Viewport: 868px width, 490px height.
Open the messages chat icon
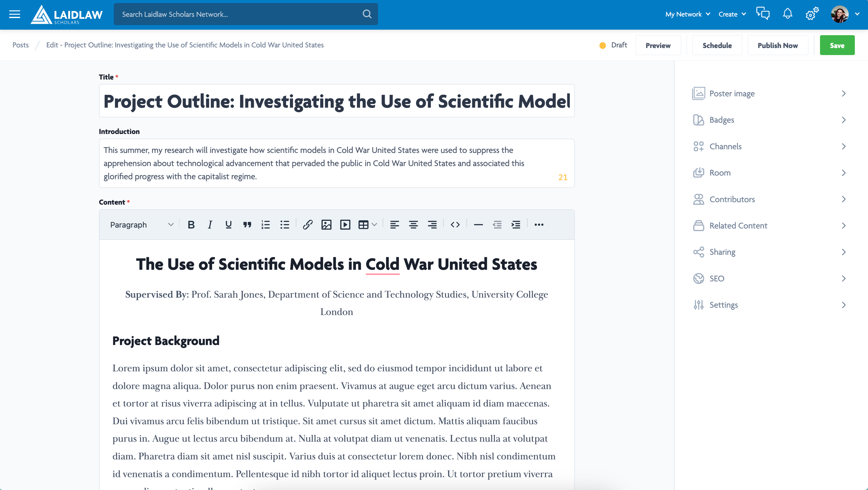(x=763, y=14)
